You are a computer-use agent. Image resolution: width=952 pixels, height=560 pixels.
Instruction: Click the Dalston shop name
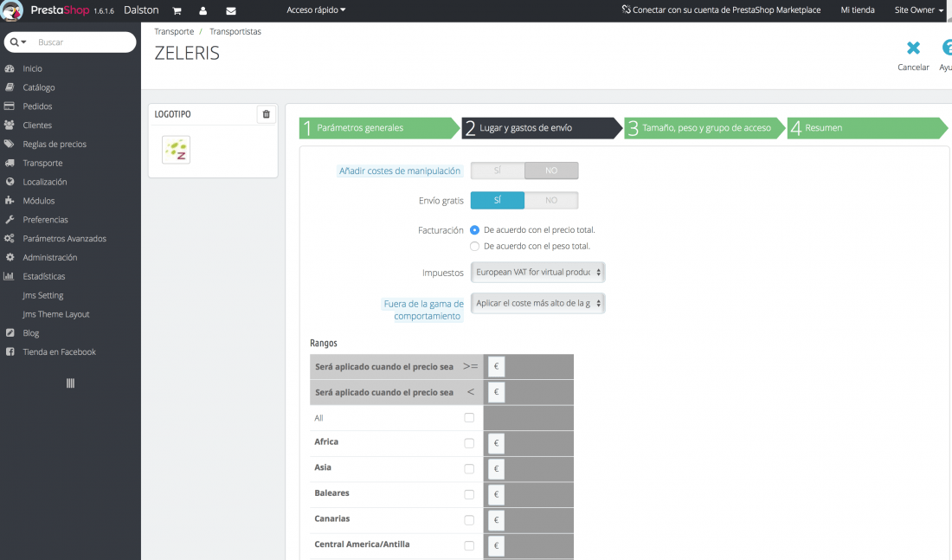141,10
